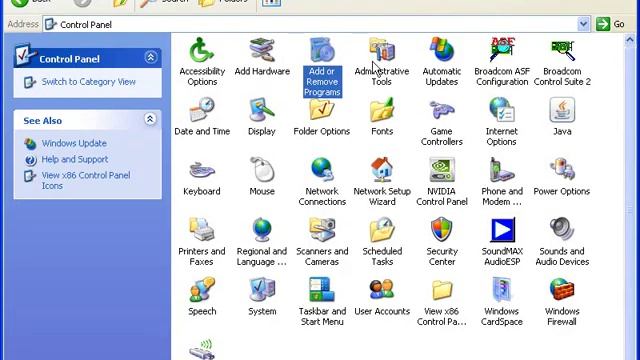Open Windows Update link in See Also
The height and width of the screenshot is (360, 640).
pos(74,143)
